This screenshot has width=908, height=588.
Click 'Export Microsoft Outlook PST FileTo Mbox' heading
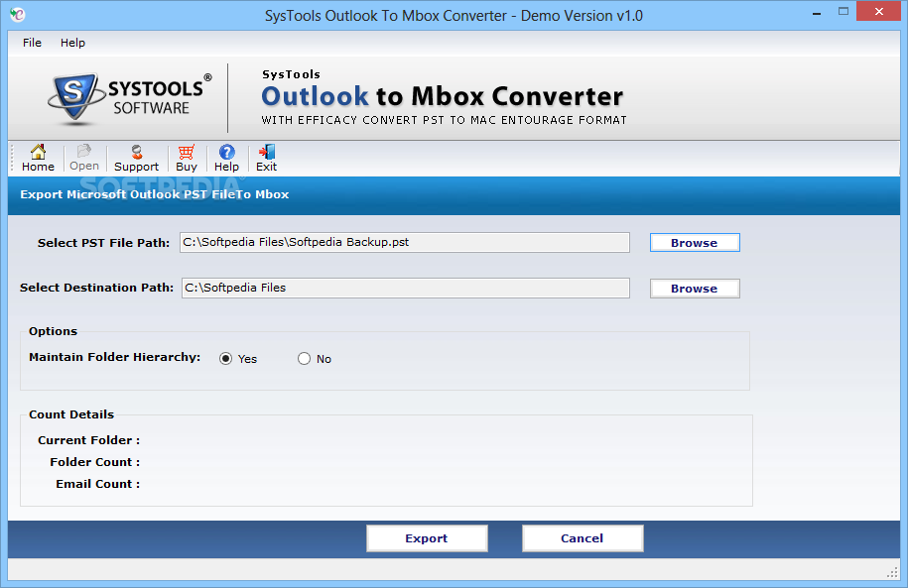[155, 194]
